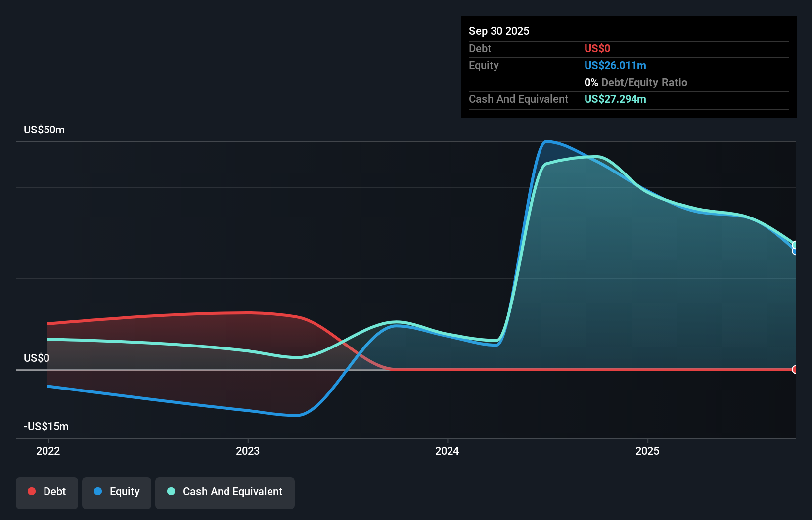The height and width of the screenshot is (520, 812).
Task: Click the US$50m gridline label on value axis
Action: pyautogui.click(x=44, y=130)
